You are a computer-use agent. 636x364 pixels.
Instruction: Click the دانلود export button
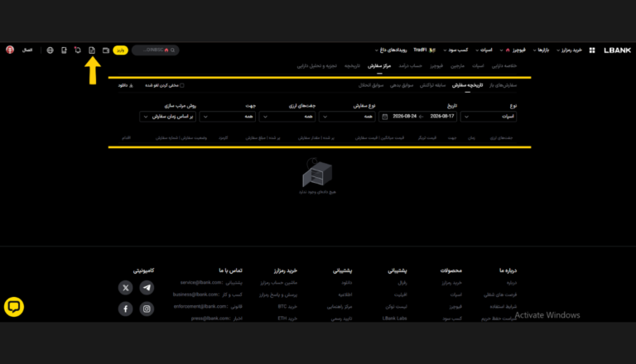tap(125, 85)
